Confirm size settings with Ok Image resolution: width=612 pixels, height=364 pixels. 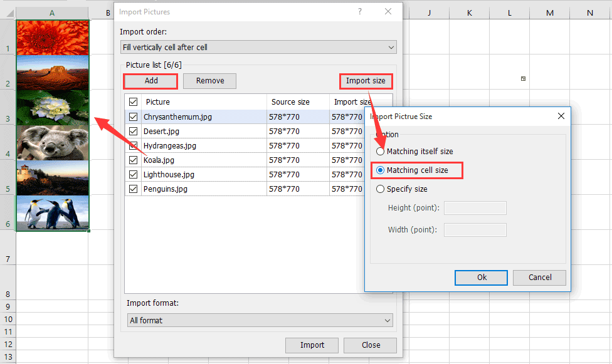pyautogui.click(x=481, y=277)
